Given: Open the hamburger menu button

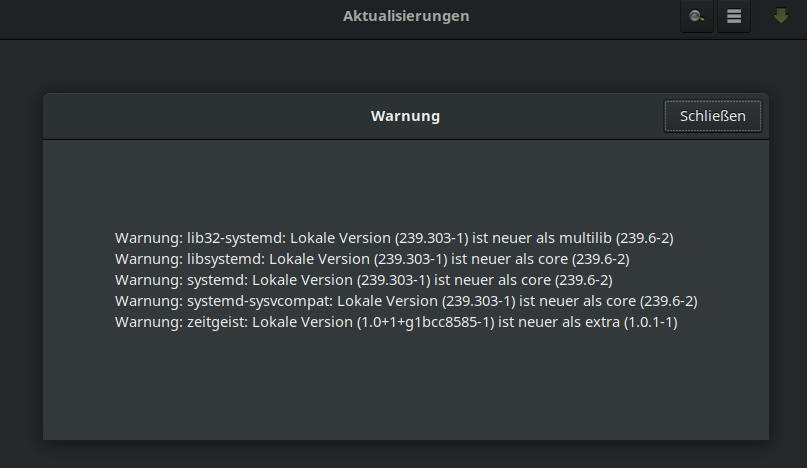Looking at the screenshot, I should (734, 17).
